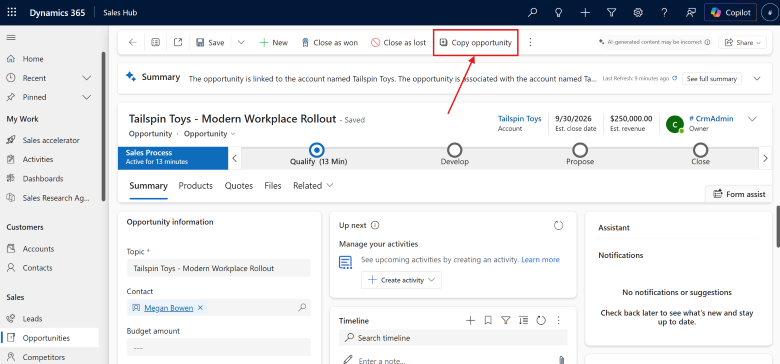Open the Tailspin Toys account link in the header
The width and height of the screenshot is (780, 364).
coord(519,119)
